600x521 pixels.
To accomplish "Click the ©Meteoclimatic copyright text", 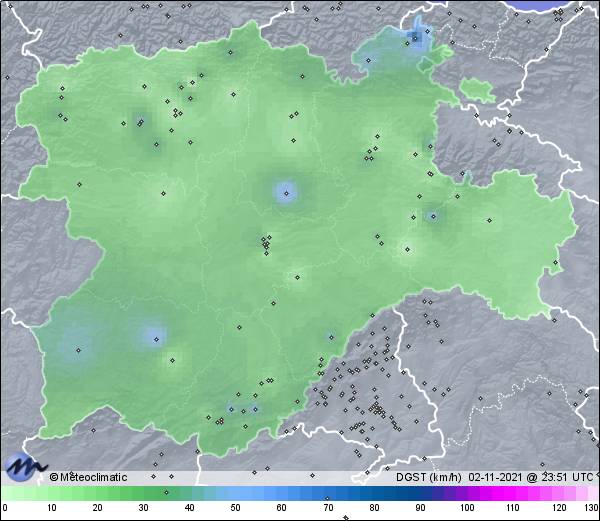I will click(x=88, y=477).
